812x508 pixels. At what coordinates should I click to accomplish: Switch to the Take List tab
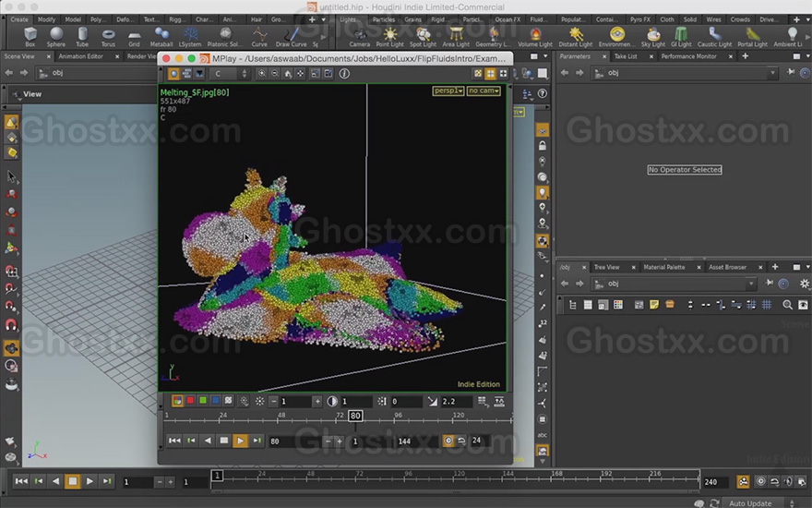(x=626, y=56)
